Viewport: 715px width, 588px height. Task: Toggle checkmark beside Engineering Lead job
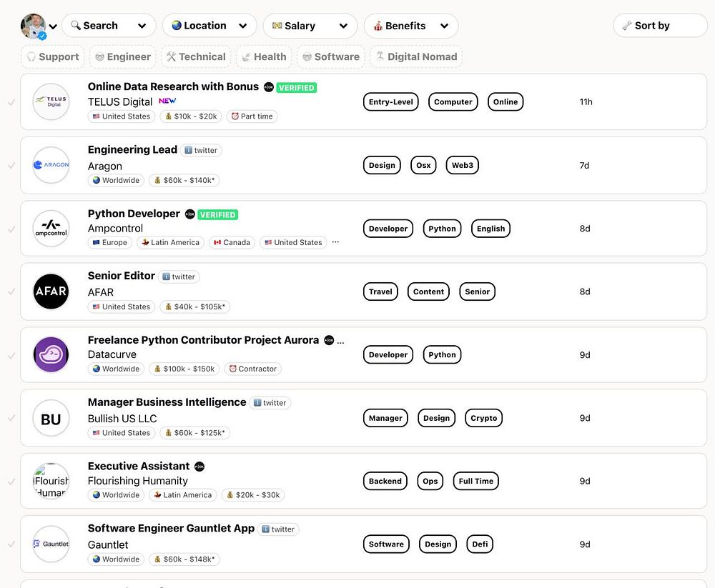11,166
